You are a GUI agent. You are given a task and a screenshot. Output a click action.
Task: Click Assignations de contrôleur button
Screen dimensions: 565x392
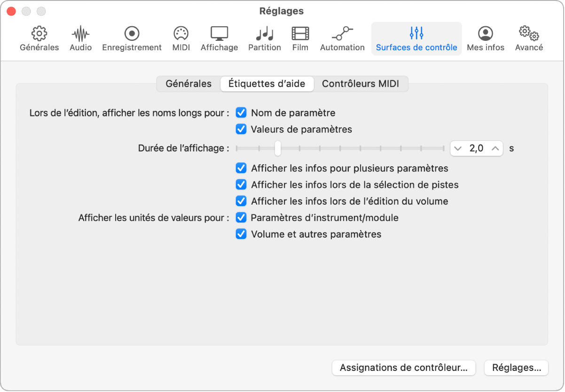[x=403, y=368]
